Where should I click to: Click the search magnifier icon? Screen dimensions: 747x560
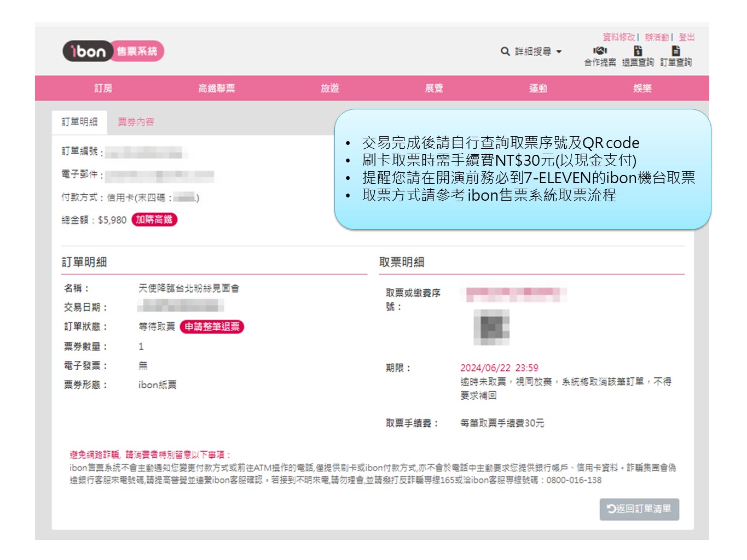(505, 51)
